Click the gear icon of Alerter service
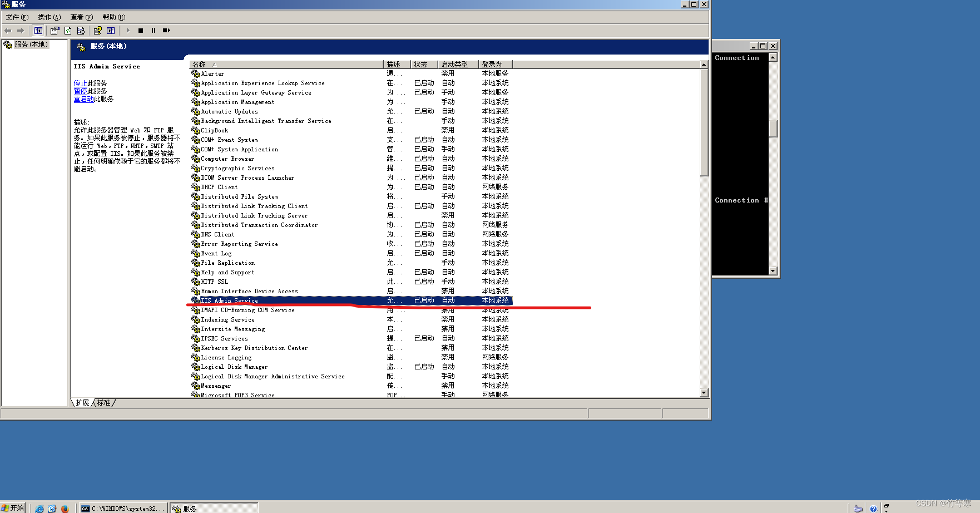The height and width of the screenshot is (513, 980). point(195,73)
